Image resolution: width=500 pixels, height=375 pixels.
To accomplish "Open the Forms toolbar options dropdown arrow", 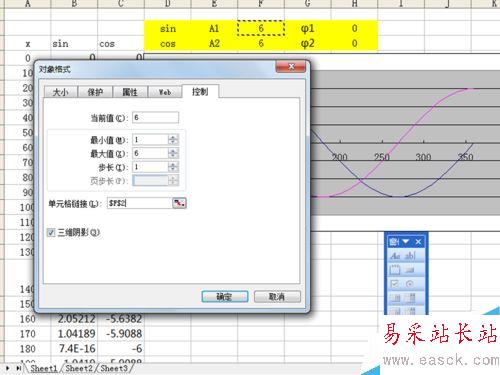I will (406, 242).
